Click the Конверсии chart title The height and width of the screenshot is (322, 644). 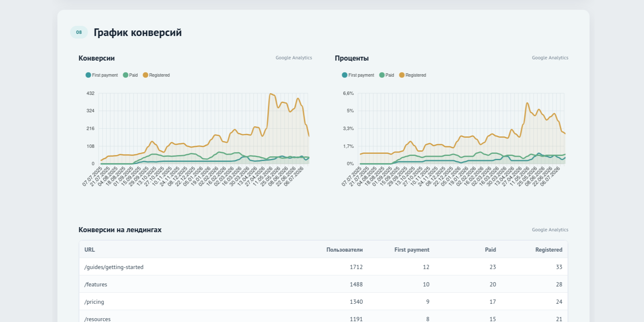point(97,58)
